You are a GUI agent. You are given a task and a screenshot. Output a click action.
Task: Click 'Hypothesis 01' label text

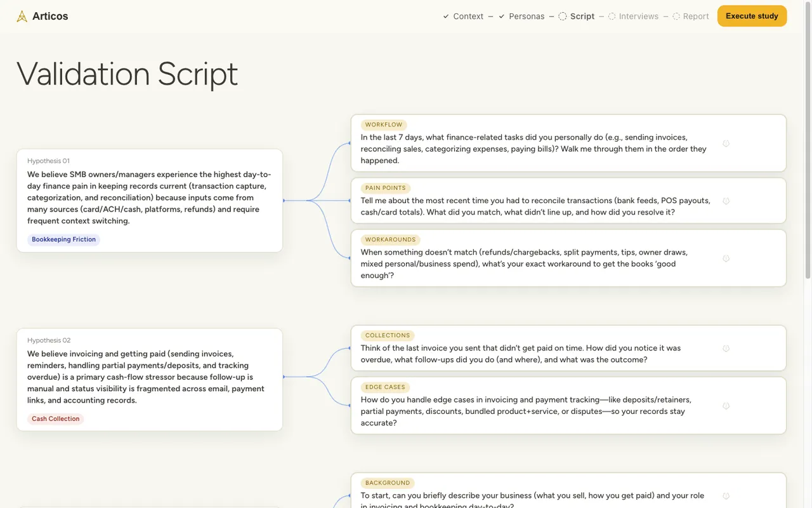click(48, 161)
